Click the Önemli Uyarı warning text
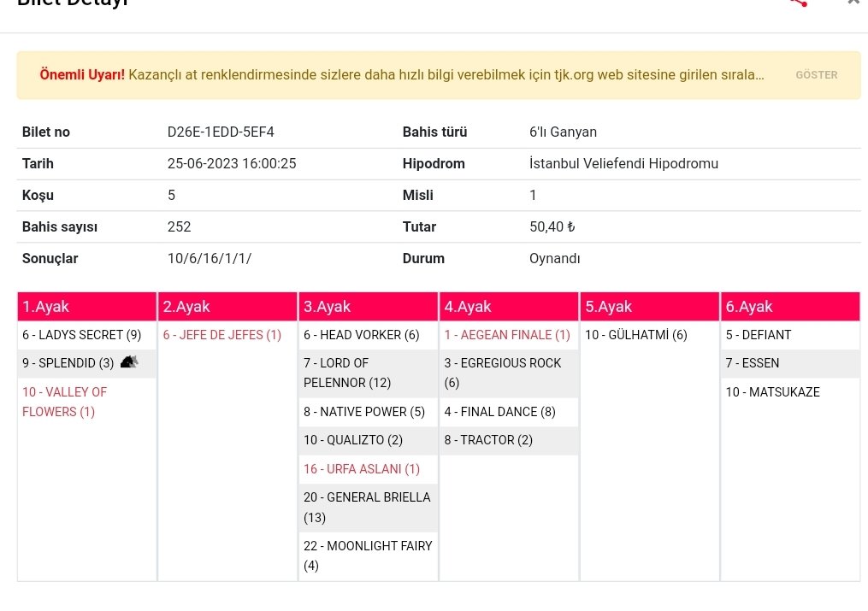 [x=402, y=74]
